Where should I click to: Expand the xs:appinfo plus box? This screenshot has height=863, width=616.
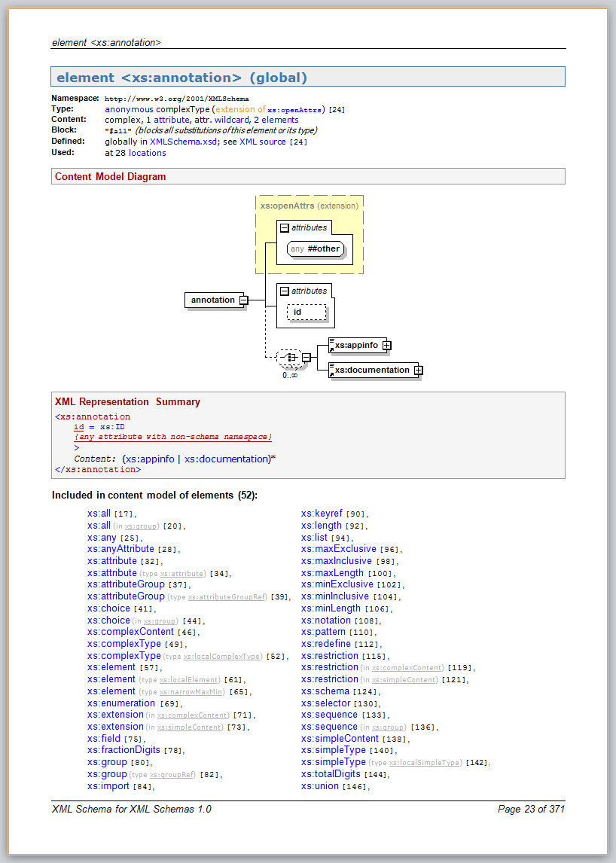pos(387,346)
